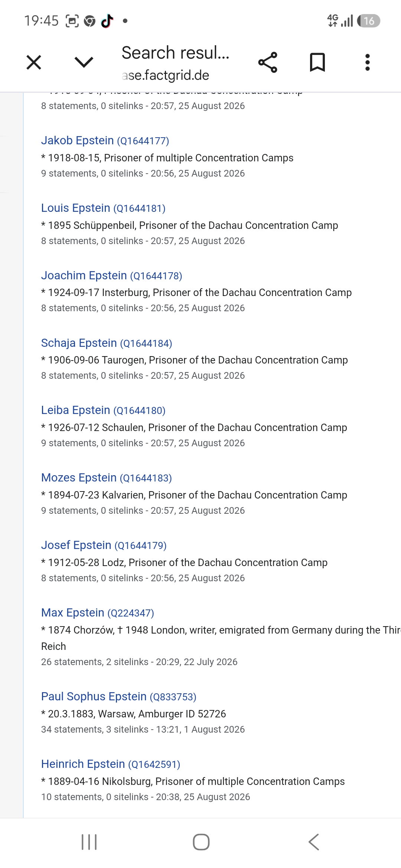Go to Josef Epstein (Q1644179)

tap(104, 545)
